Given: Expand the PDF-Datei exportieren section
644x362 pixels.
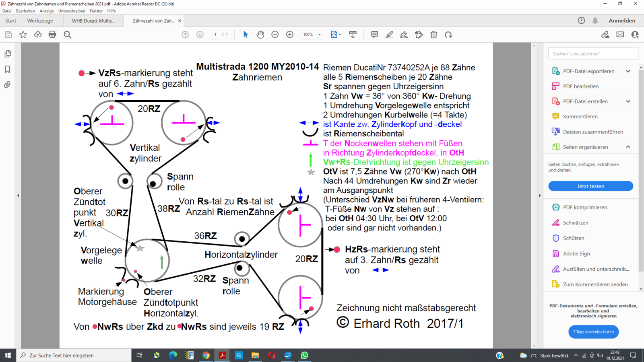Looking at the screenshot, I should (x=628, y=71).
